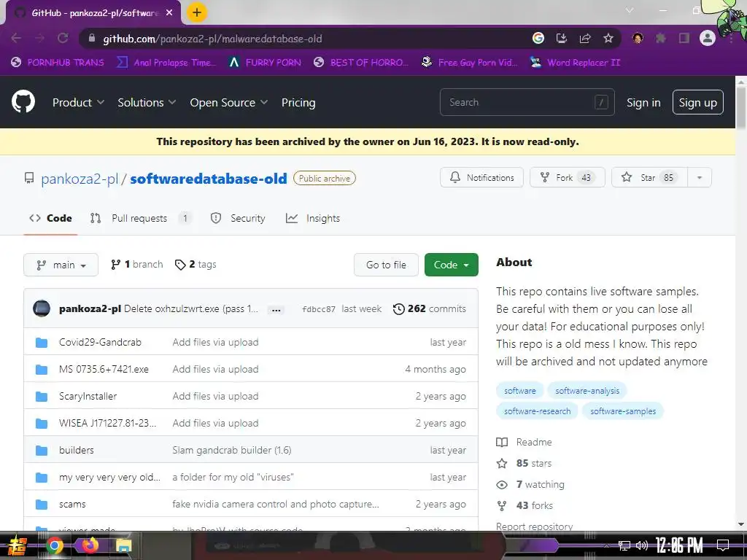Expand commit message with ellipsis button
Screen dimensions: 747x560
click(276, 309)
